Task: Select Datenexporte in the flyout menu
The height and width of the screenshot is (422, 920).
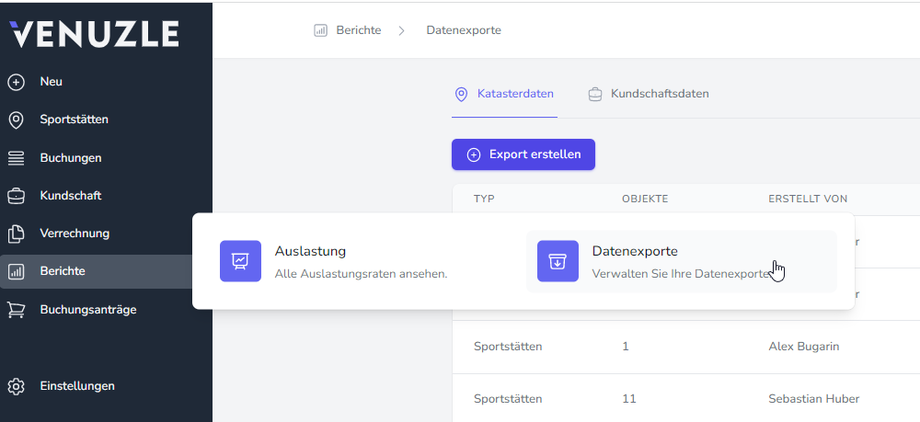Action: 634,252
